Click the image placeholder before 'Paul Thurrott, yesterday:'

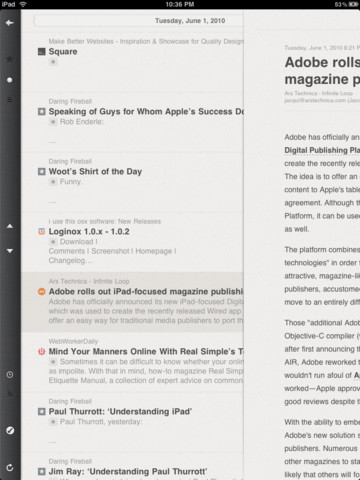point(53,422)
